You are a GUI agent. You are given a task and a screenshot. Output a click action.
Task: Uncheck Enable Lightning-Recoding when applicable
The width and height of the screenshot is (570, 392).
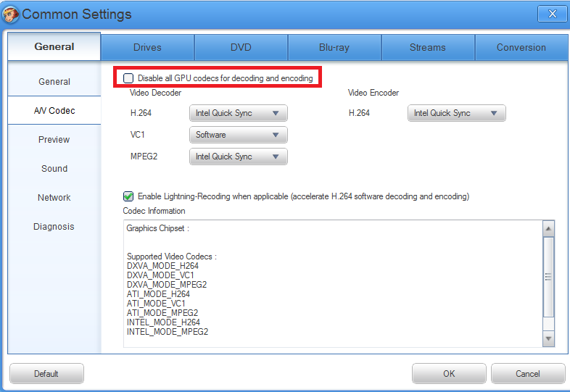[x=128, y=196]
